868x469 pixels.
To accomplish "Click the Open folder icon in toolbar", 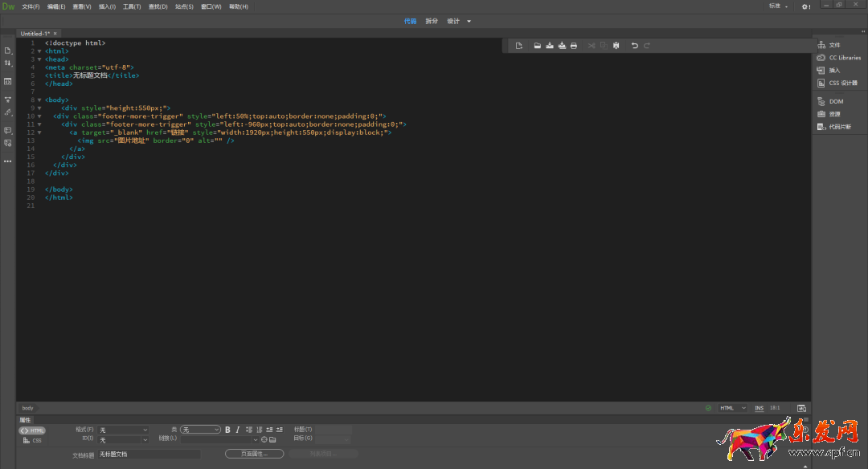I will click(x=537, y=46).
